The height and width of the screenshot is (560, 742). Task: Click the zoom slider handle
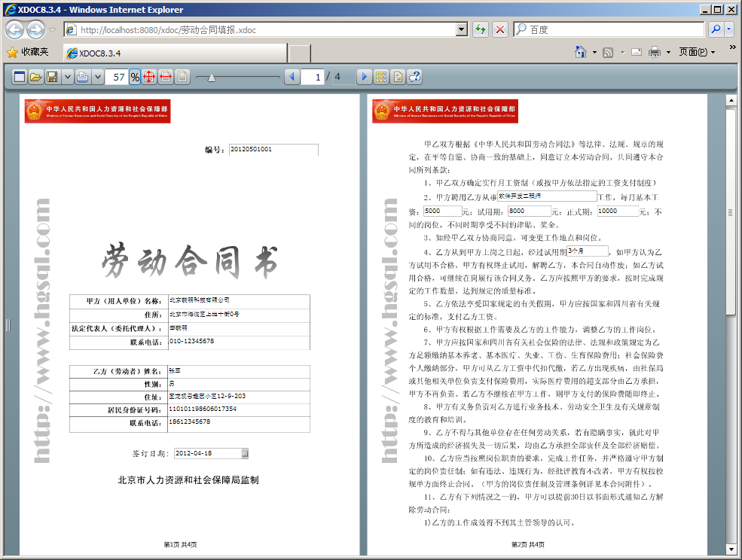tap(212, 78)
